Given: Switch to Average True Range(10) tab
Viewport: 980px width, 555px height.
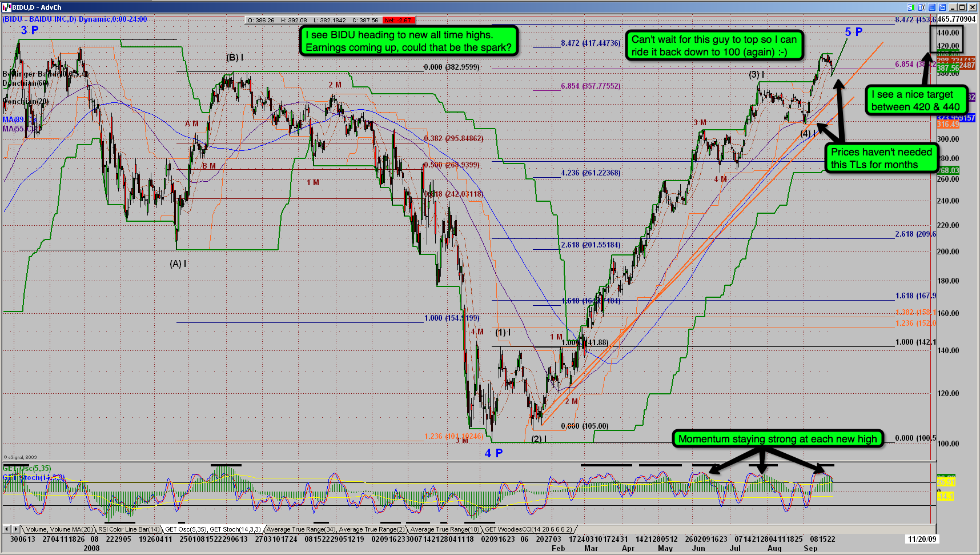Looking at the screenshot, I should [x=445, y=529].
